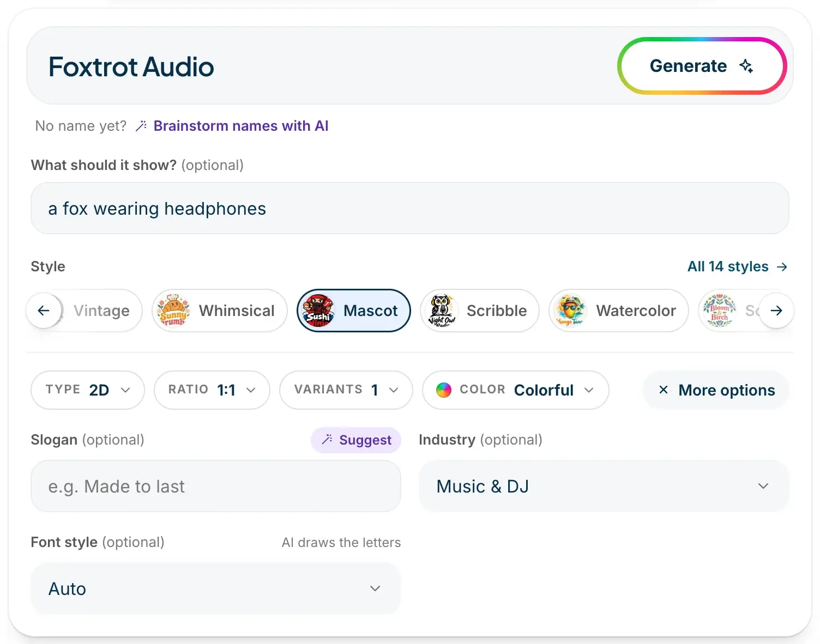Select the Scribble style

pyautogui.click(x=480, y=311)
